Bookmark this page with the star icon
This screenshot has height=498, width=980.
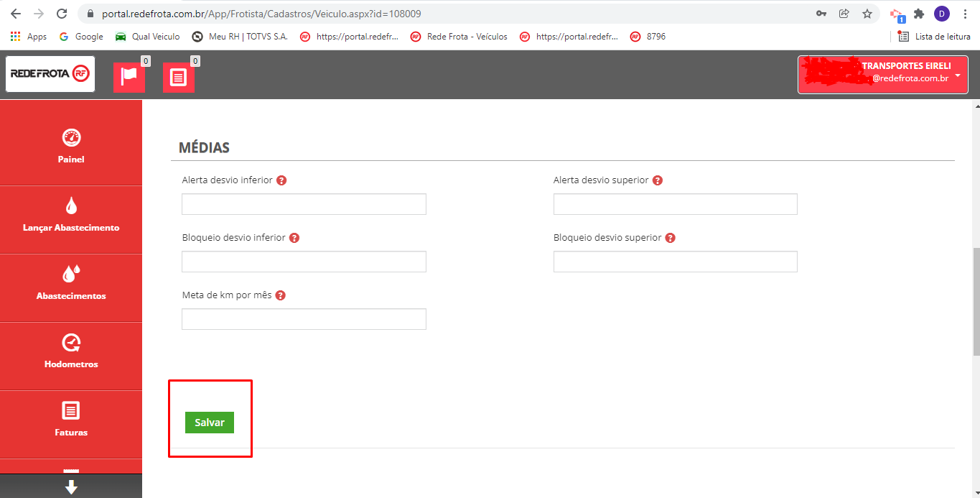[x=867, y=14]
